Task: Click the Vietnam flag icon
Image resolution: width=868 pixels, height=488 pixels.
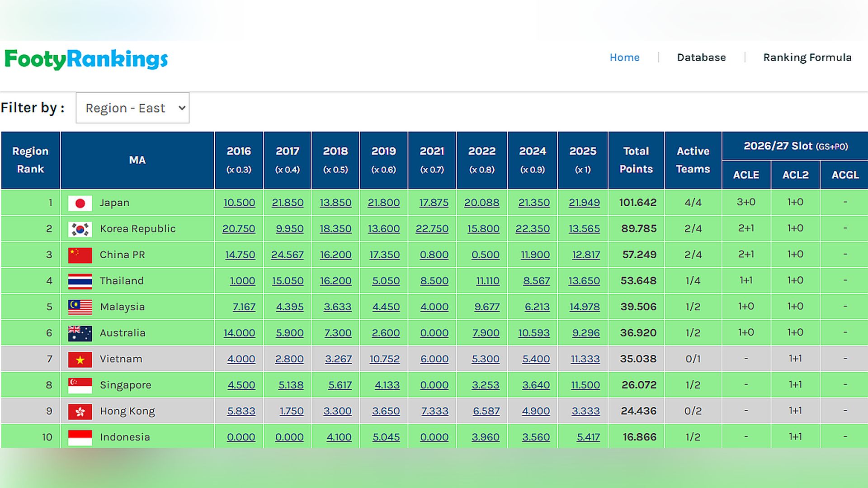Action: point(80,360)
